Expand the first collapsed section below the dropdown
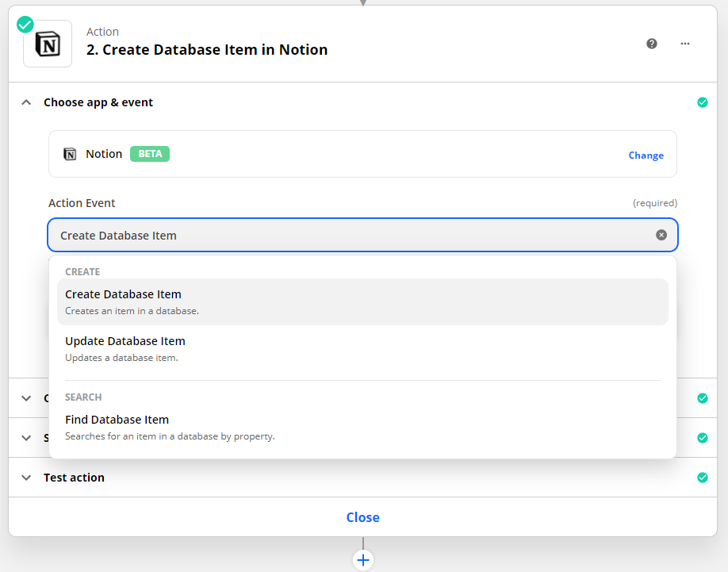 (x=26, y=398)
